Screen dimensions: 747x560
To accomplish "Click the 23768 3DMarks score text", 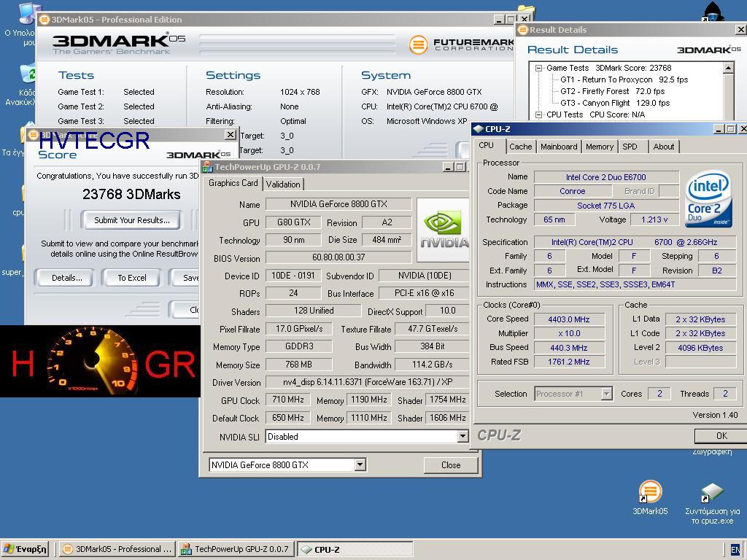I will (131, 194).
